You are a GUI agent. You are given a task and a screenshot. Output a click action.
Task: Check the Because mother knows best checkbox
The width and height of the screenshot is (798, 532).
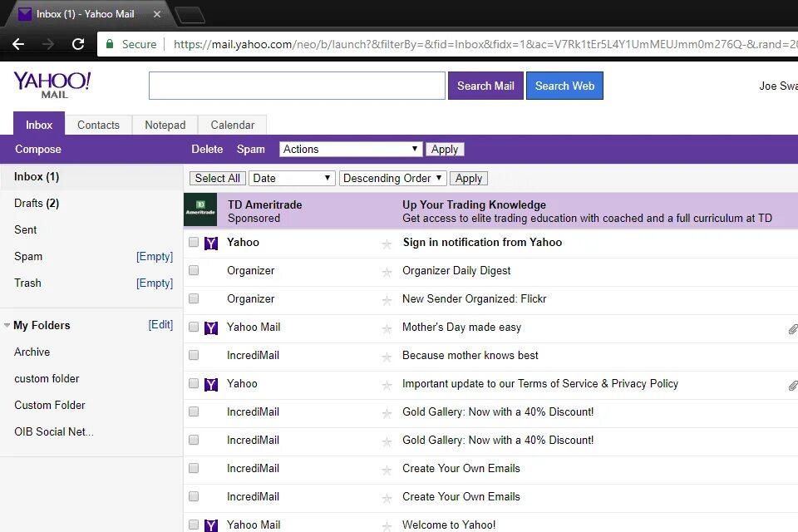click(194, 355)
